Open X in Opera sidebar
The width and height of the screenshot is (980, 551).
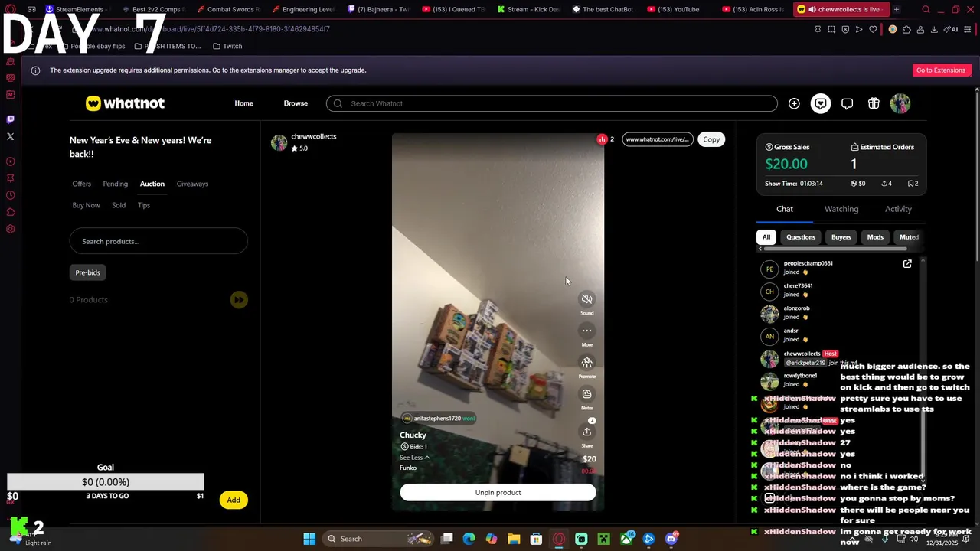click(10, 136)
